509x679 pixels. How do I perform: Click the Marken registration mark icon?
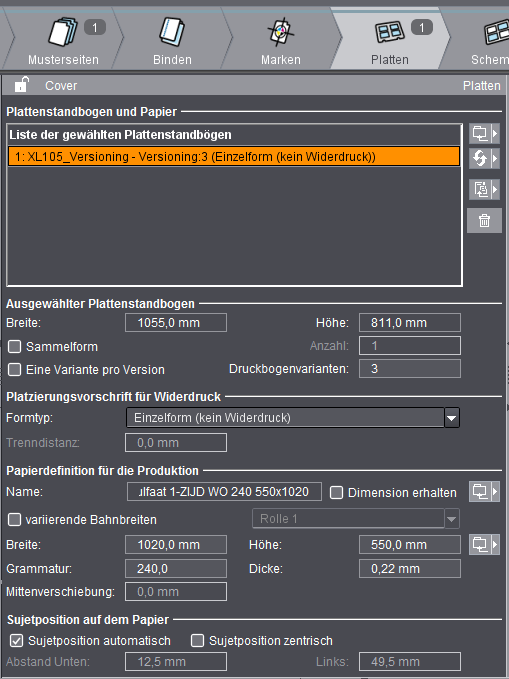(281, 31)
